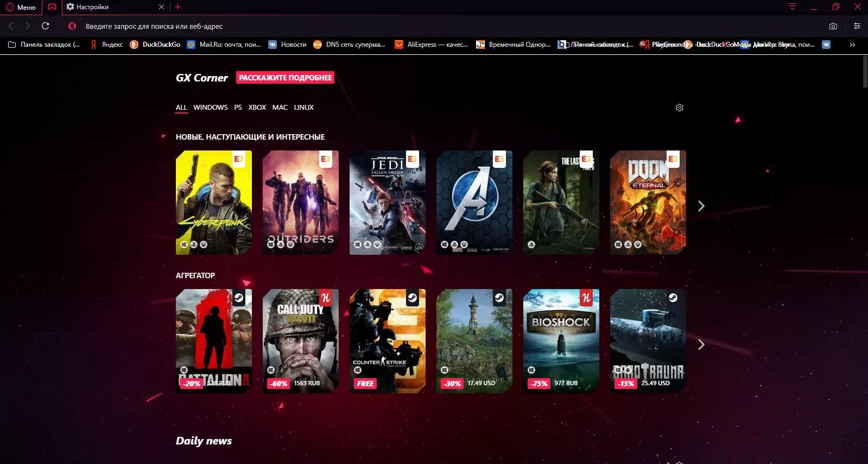Go forward with the forward arrow

pyautogui.click(x=28, y=26)
